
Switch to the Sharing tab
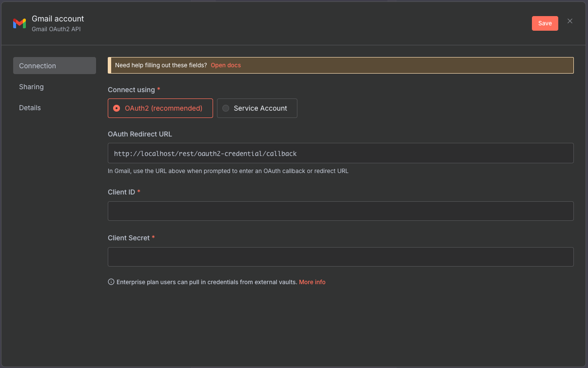click(55, 87)
